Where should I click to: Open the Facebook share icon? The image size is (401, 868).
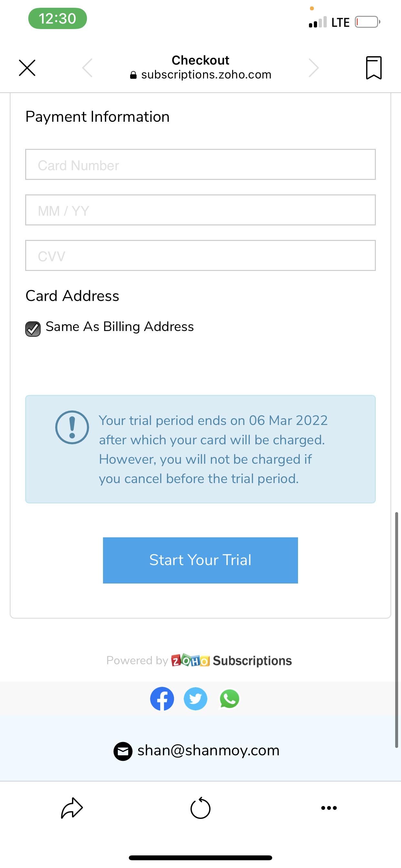pos(162,698)
